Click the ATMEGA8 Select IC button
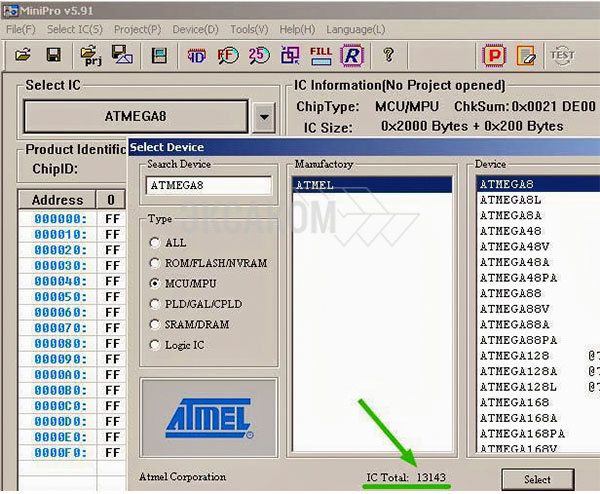600x494 pixels. point(136,117)
